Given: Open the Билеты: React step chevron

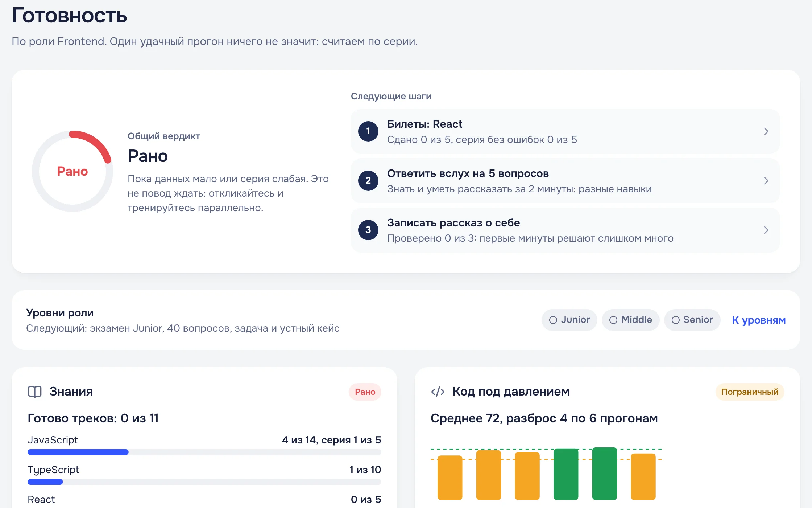Looking at the screenshot, I should pyautogui.click(x=766, y=131).
